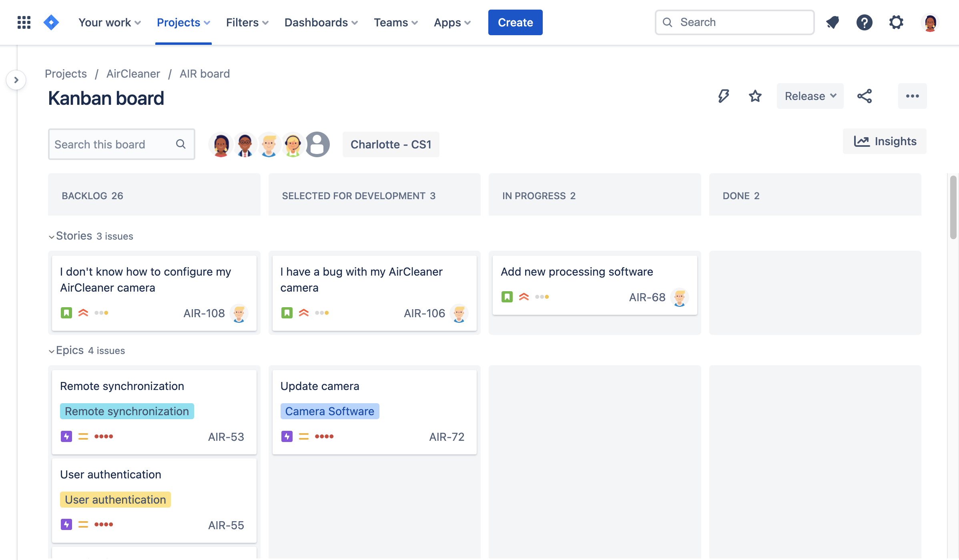The image size is (959, 560).
Task: Open the help center icon
Action: coord(864,22)
